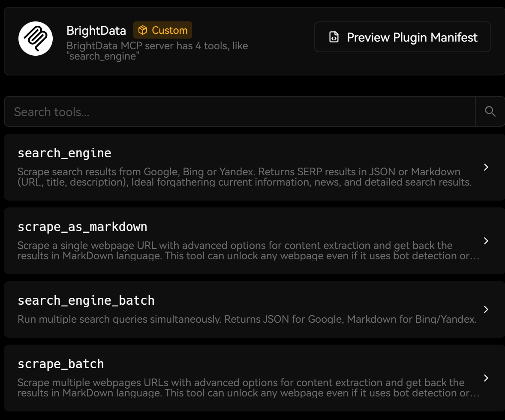Click the search_engine description about Google, Bing, Yandex
Image resolution: width=505 pixels, height=420 pixels.
(x=244, y=177)
